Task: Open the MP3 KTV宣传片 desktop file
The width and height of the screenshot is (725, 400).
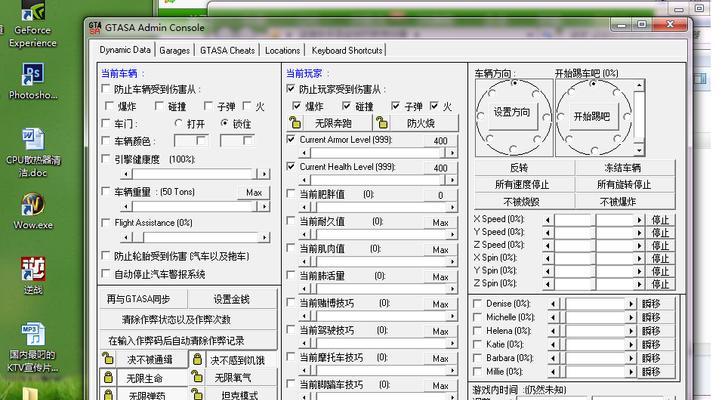Action: [x=33, y=347]
